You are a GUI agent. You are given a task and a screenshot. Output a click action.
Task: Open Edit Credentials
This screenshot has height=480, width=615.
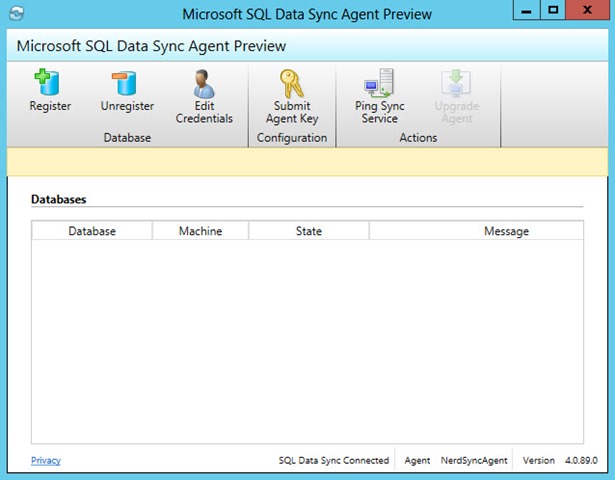coord(204,96)
